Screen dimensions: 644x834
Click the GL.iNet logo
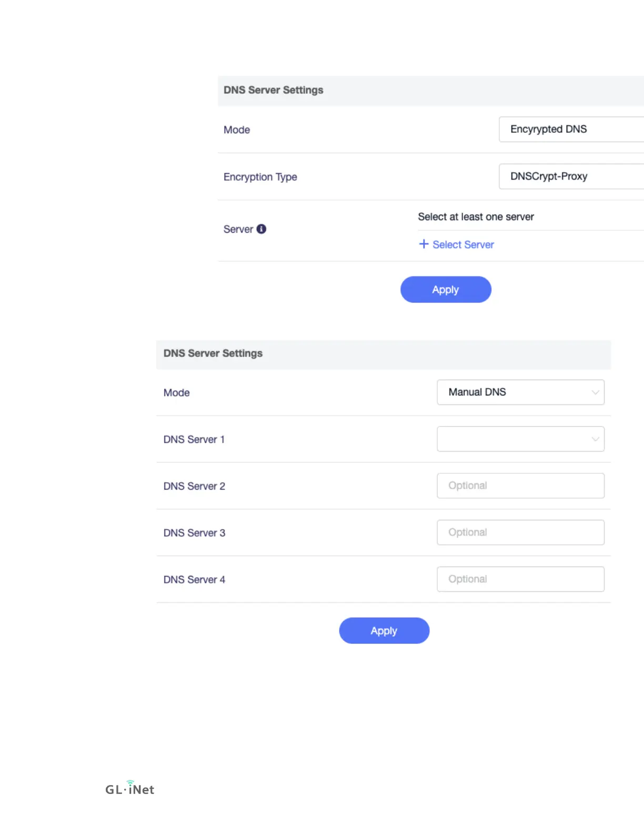point(130,788)
